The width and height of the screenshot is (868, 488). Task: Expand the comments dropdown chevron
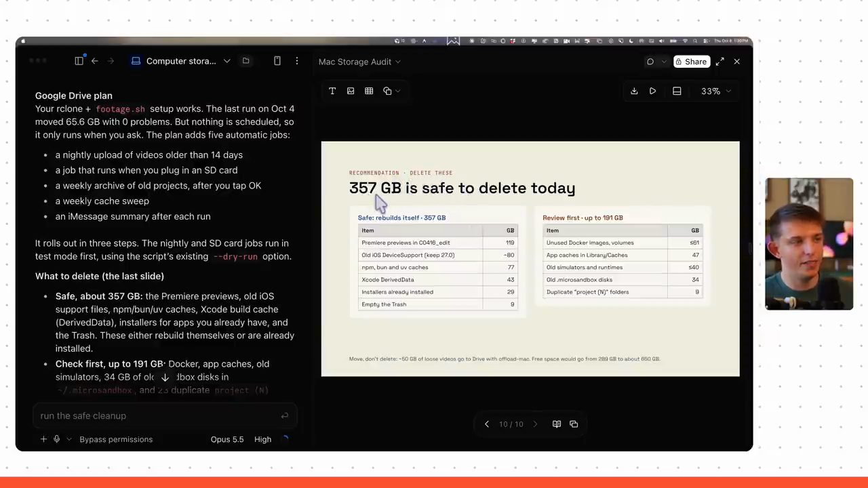point(664,62)
